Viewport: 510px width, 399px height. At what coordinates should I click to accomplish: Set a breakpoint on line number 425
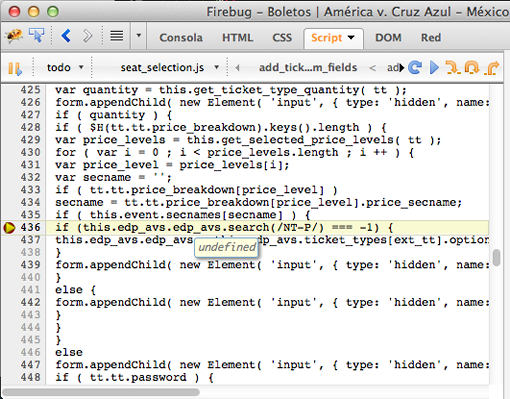(x=30, y=90)
